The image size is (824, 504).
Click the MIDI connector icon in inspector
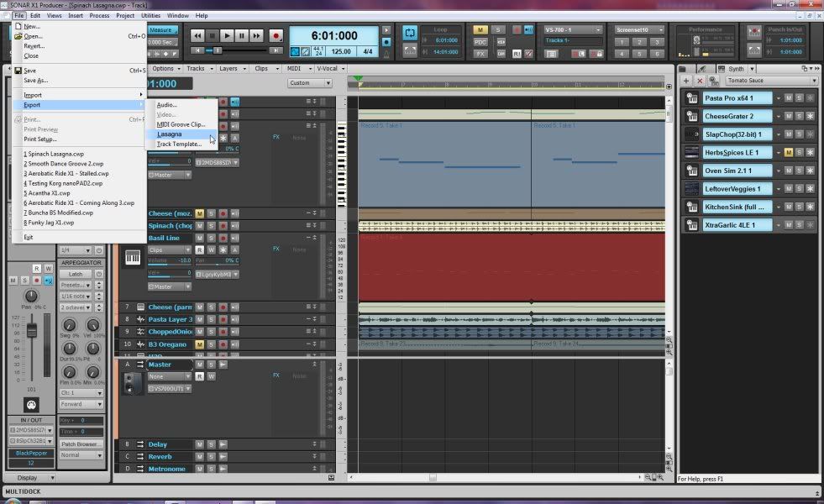pyautogui.click(x=31, y=403)
